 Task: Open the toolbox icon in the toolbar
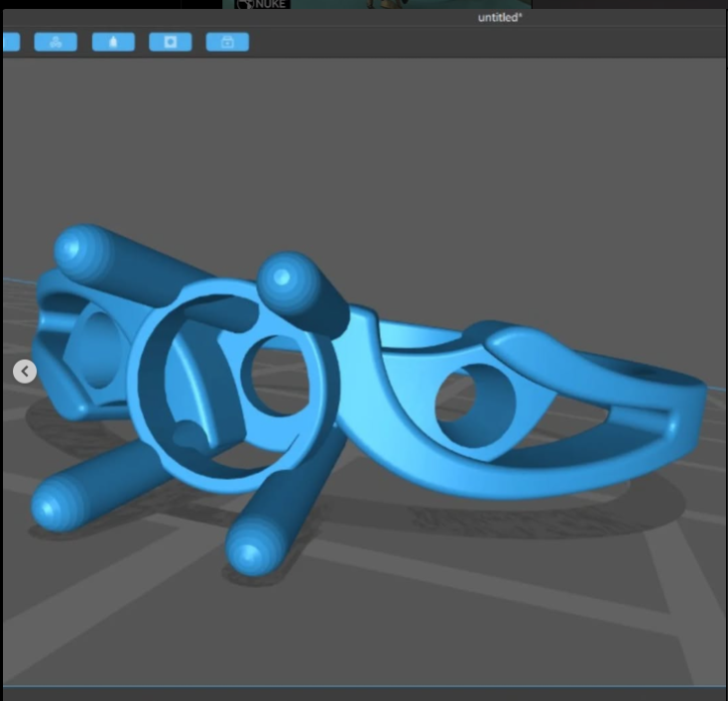(x=227, y=42)
